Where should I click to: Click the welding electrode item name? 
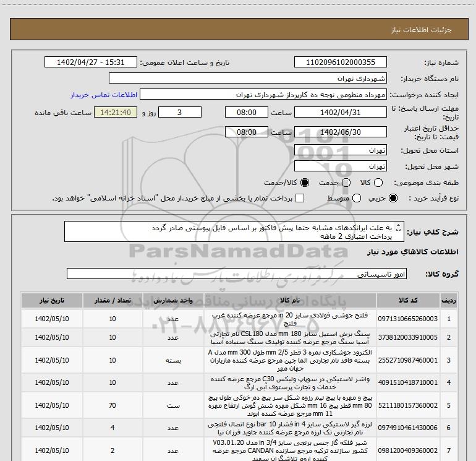tap(290, 360)
